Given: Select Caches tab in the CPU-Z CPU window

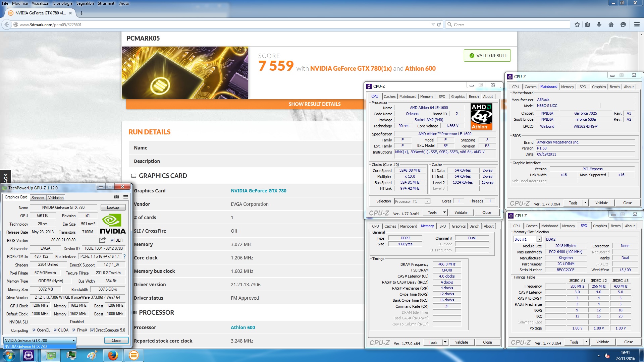Looking at the screenshot, I should point(389,97).
